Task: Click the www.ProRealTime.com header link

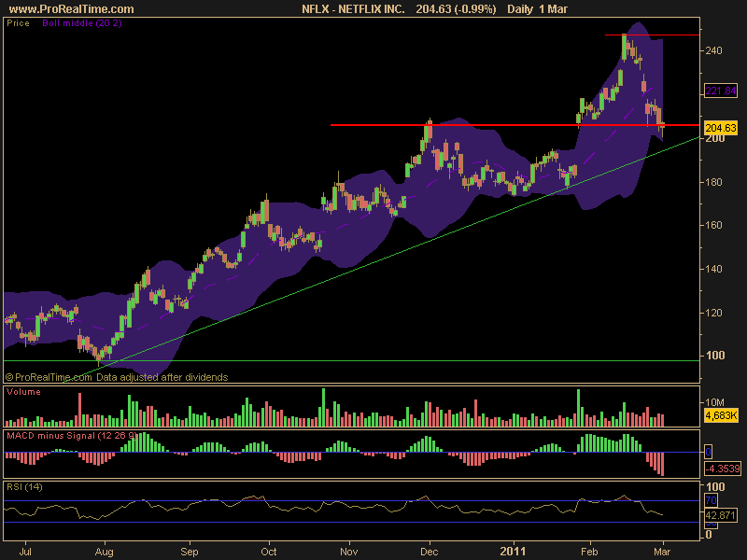Action: (72, 9)
